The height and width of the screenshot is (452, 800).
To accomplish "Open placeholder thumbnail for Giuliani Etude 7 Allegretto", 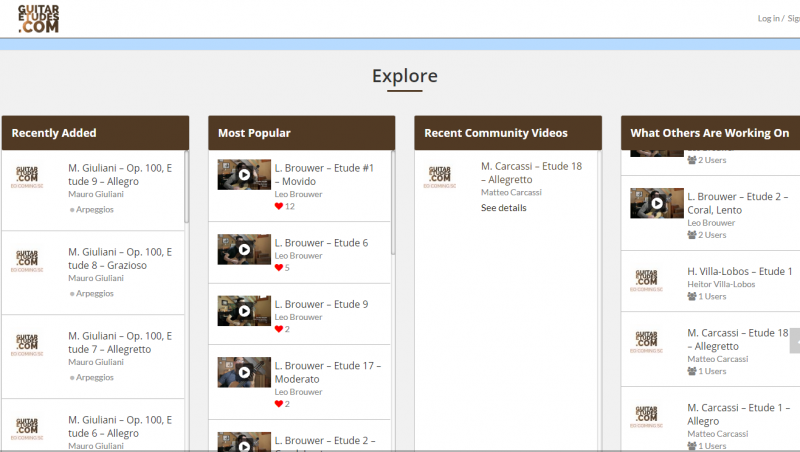I will 27,344.
